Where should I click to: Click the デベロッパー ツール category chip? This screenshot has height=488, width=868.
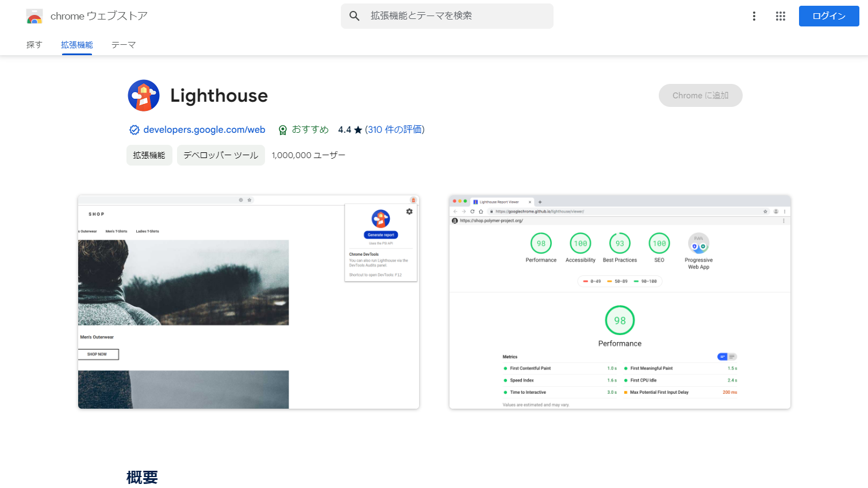pos(221,155)
